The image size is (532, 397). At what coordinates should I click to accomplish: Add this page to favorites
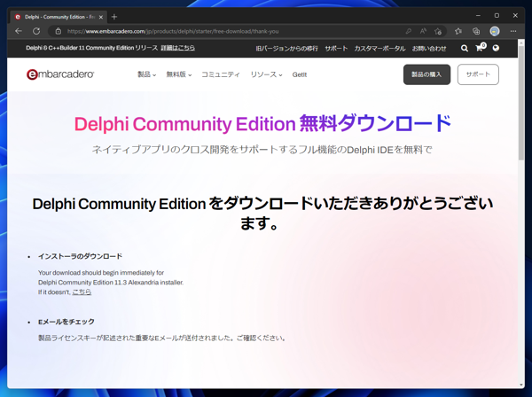(438, 31)
